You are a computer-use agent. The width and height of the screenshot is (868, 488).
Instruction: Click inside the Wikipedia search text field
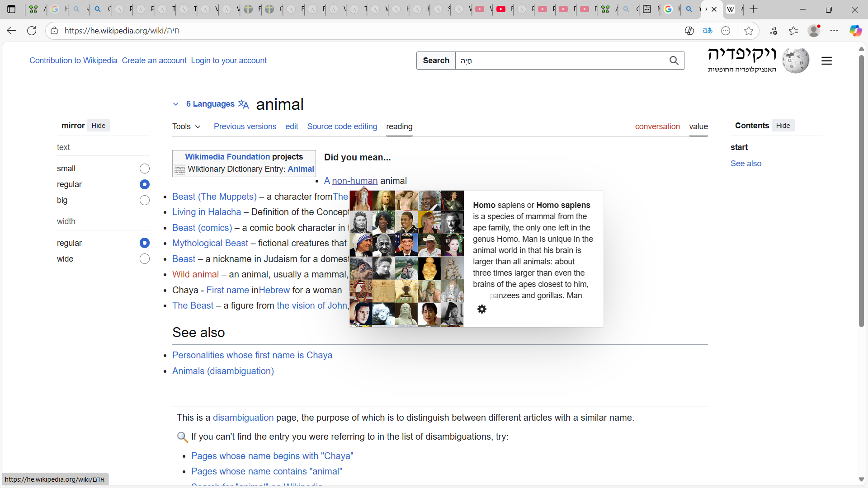(x=561, y=61)
